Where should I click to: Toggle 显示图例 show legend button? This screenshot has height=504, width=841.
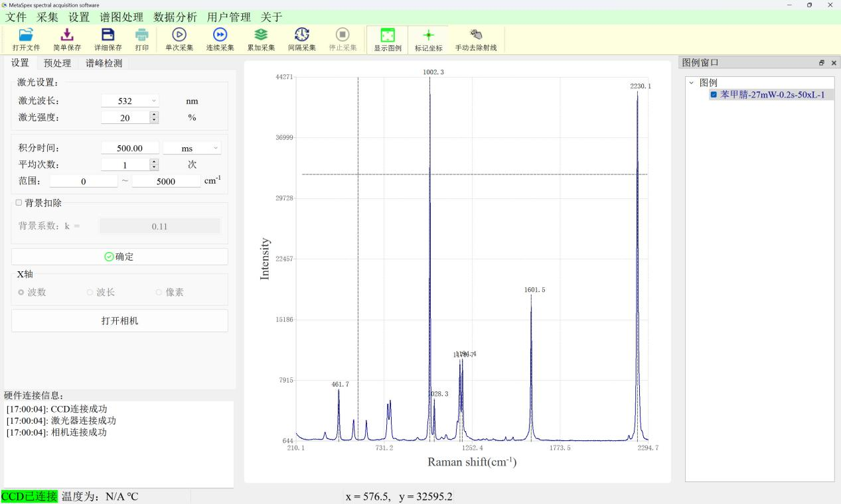pos(388,39)
